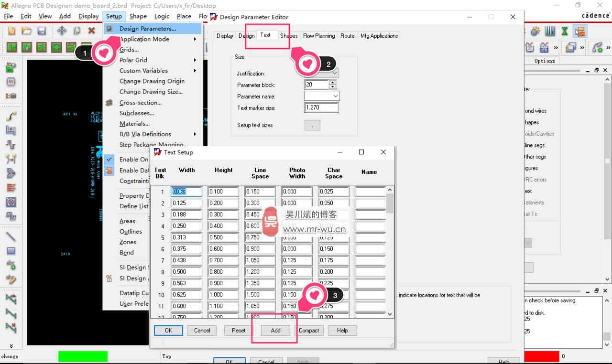The image size is (612, 364).
Task: Click the fanout grid icon in left toolbar
Action: (x=11, y=202)
